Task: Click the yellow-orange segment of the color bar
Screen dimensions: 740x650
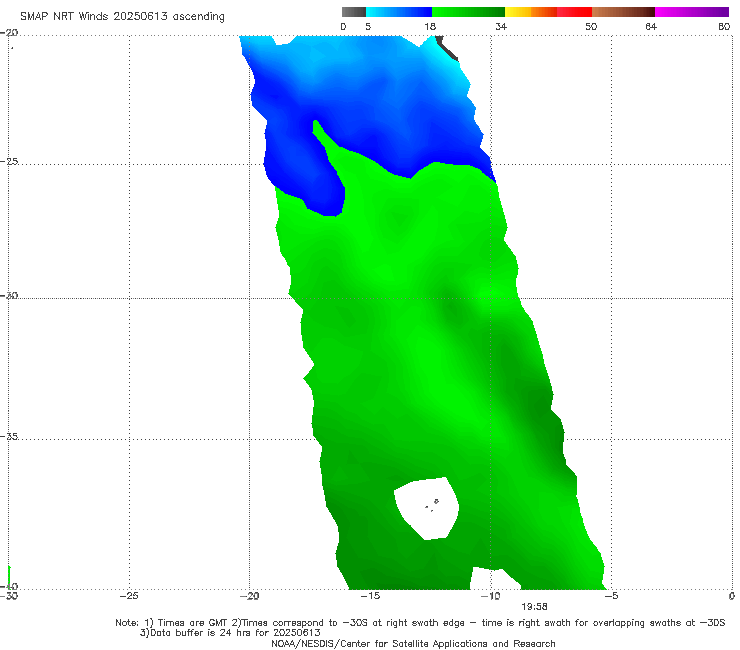Action: point(531,12)
